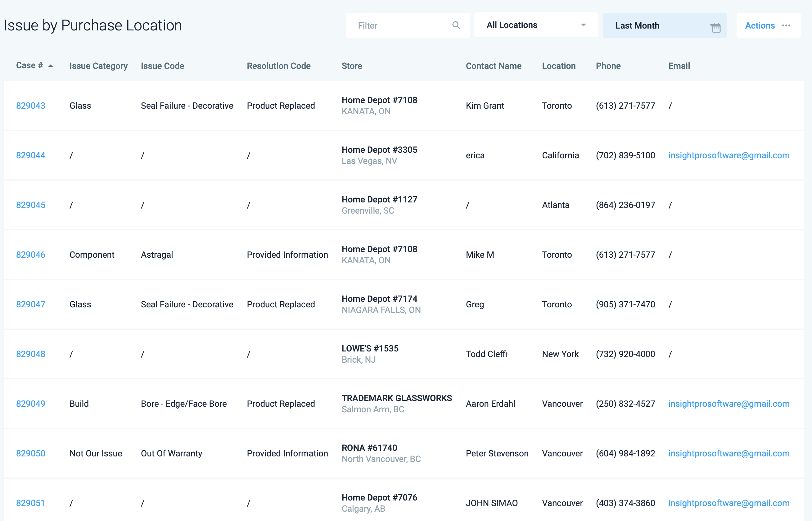Select the TRADEMARK GLASSWORKS store name
Image resolution: width=812 pixels, height=521 pixels.
click(x=397, y=399)
